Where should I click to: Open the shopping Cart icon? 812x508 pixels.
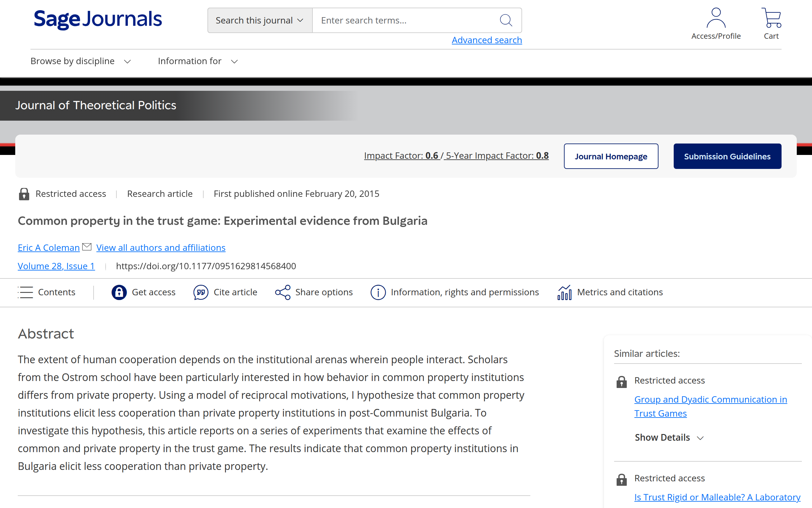[x=771, y=18]
